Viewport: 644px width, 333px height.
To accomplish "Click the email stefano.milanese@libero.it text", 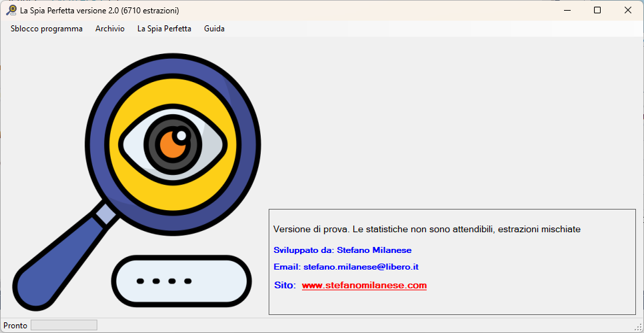I will point(346,267).
